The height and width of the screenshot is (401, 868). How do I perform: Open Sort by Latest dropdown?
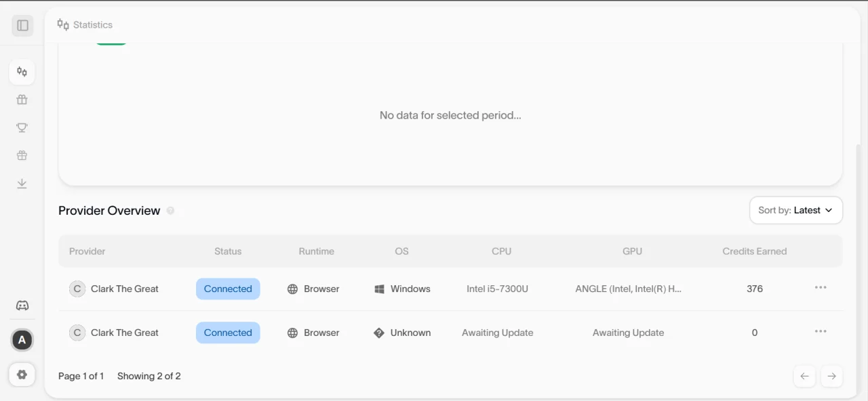(x=796, y=210)
